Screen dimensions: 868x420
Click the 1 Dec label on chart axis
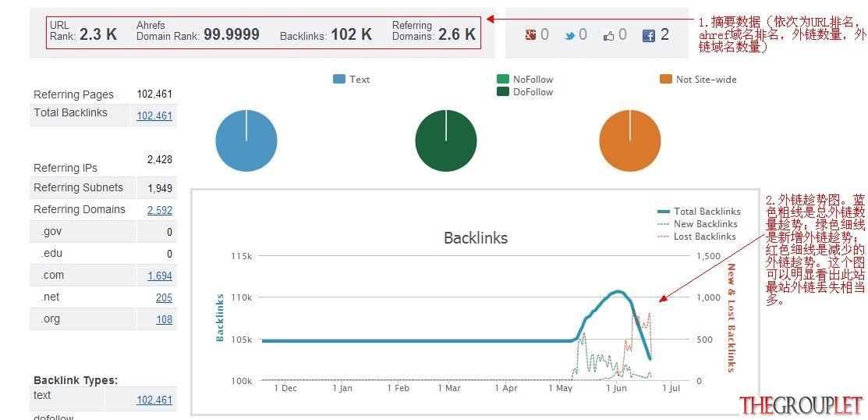285,389
